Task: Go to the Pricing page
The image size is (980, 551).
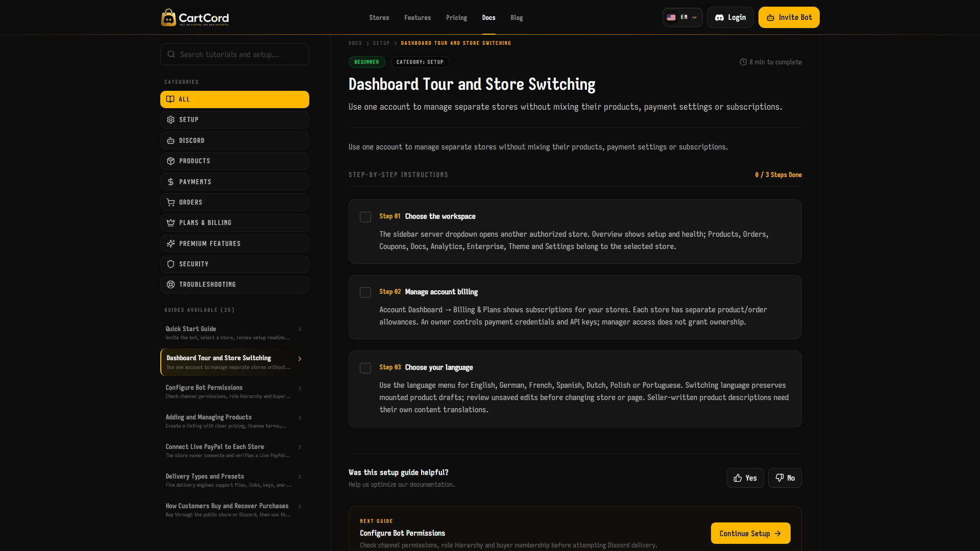Action: [x=456, y=17]
